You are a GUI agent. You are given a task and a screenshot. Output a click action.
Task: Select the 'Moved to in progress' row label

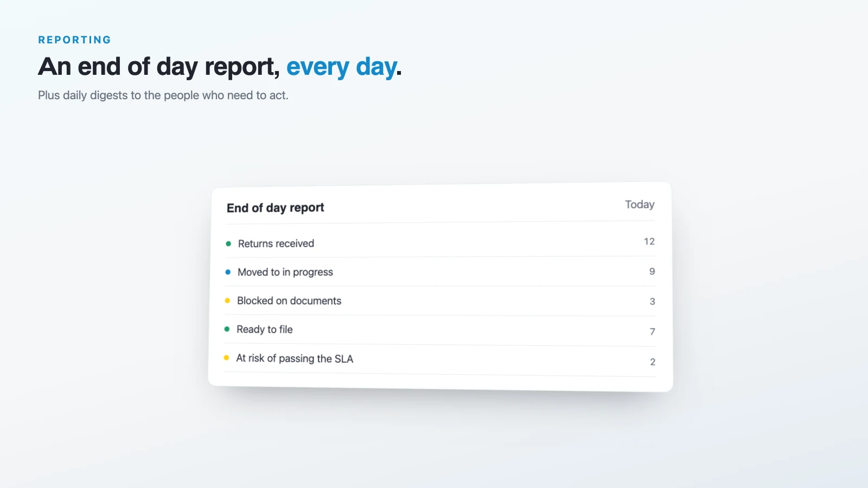(x=285, y=272)
